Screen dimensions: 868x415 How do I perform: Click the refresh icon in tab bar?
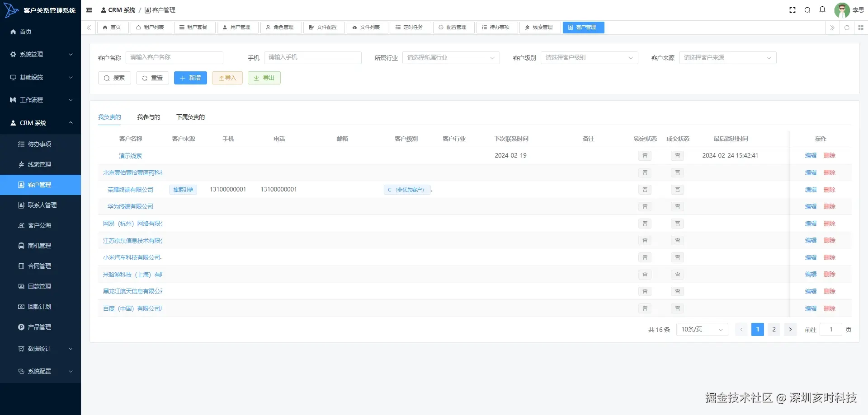point(847,28)
